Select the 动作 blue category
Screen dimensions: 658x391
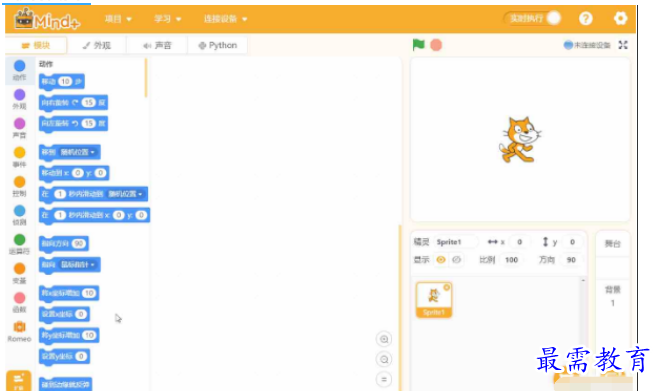pyautogui.click(x=19, y=70)
